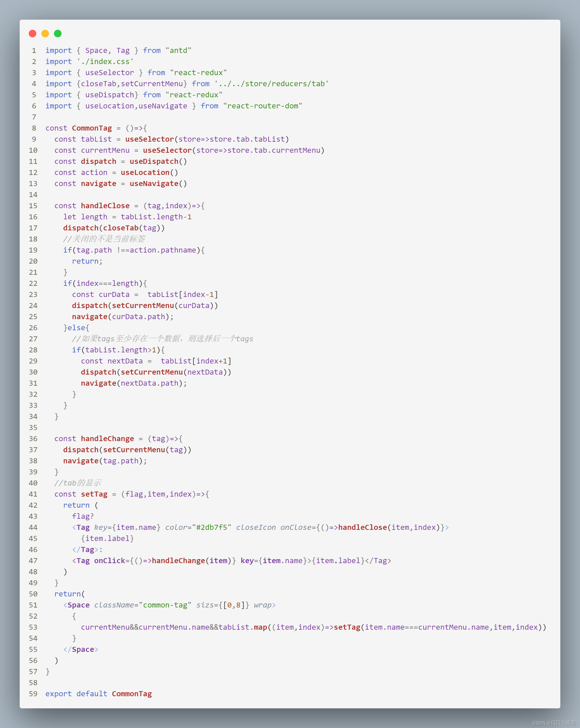Select the '../../store/reducers/tab' import path

click(271, 84)
